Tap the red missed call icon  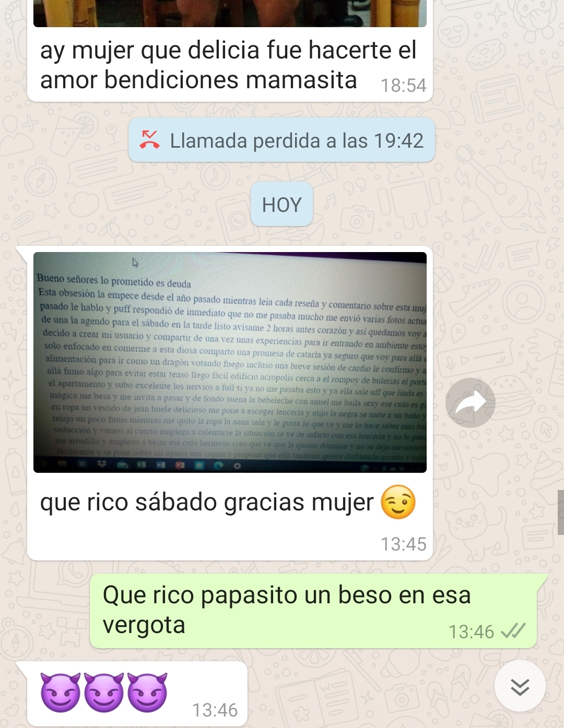coord(149,140)
